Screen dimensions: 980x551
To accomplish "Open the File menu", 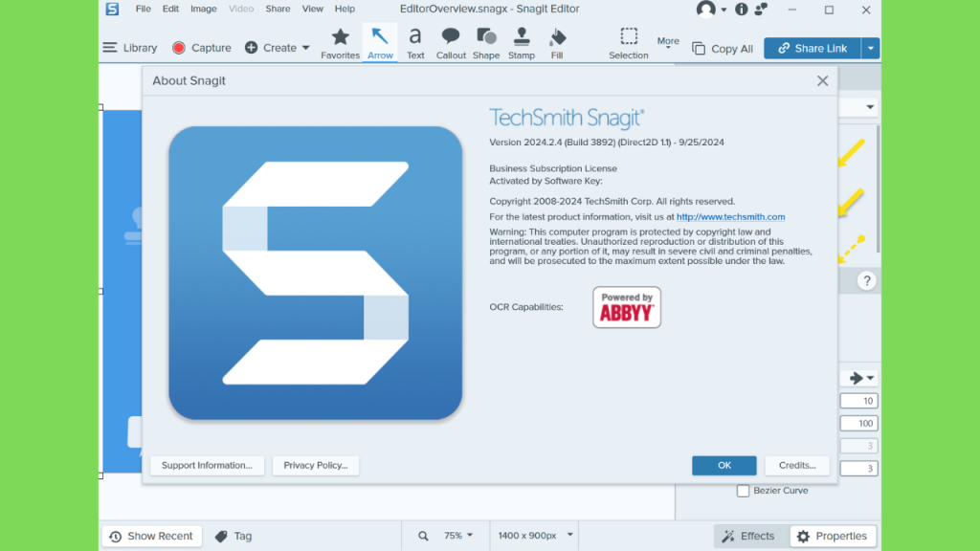I will pos(144,9).
